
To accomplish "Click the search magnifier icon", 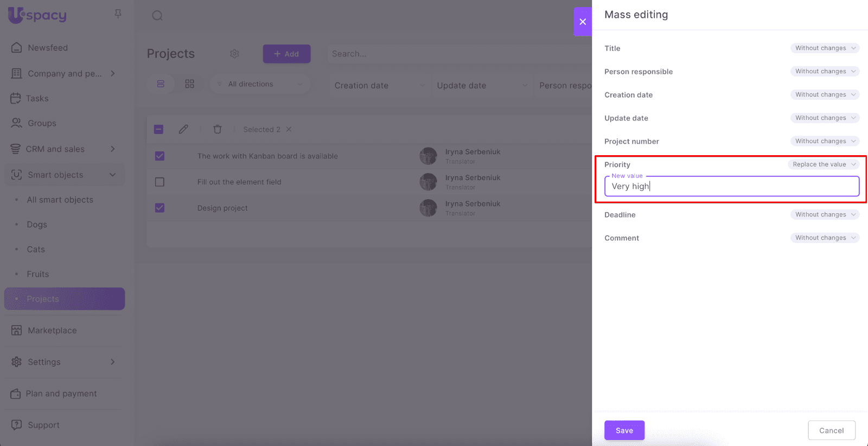I will tap(157, 16).
